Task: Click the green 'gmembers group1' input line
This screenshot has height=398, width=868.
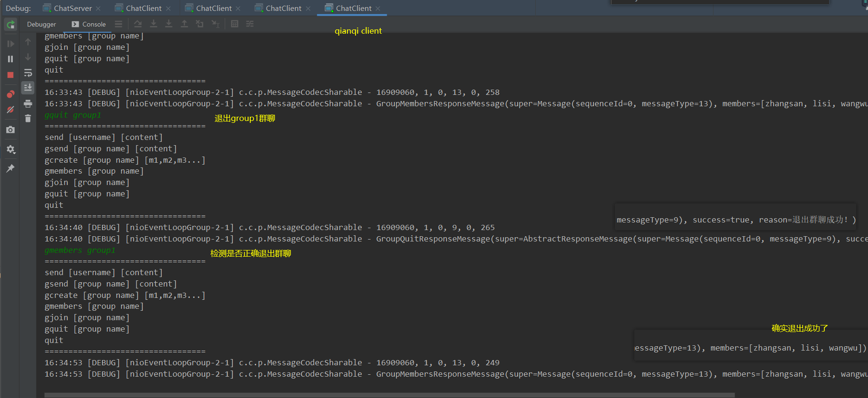Action: click(x=80, y=250)
